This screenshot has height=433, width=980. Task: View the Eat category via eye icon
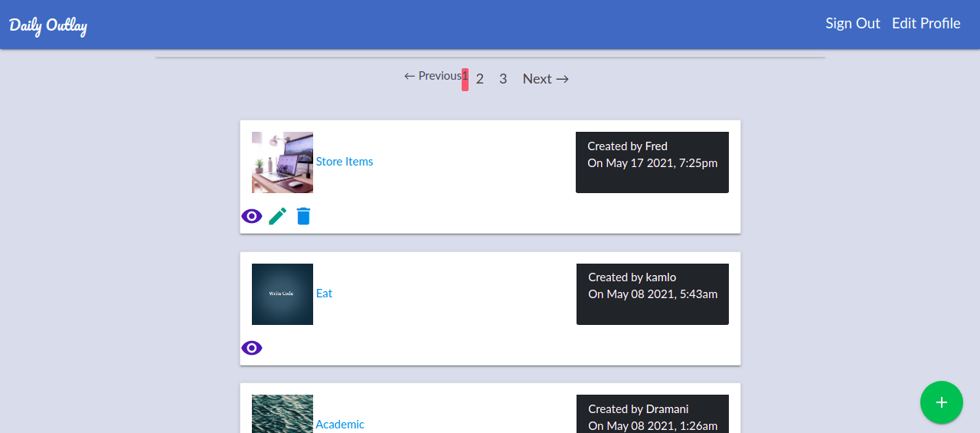252,348
